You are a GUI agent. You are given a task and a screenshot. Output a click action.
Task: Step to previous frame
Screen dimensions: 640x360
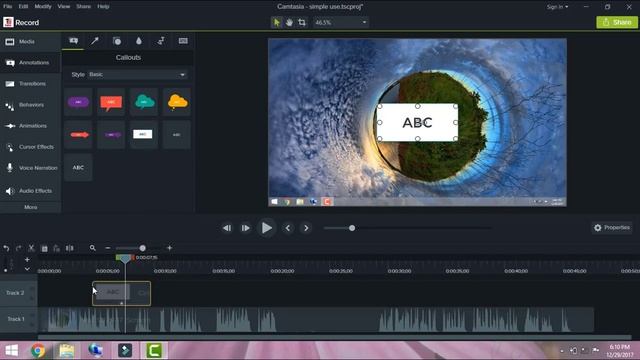tap(227, 228)
